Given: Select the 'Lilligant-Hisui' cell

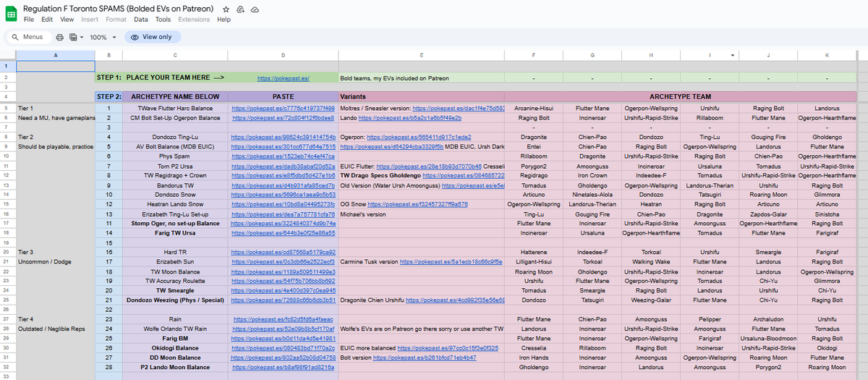Looking at the screenshot, I should [534, 261].
